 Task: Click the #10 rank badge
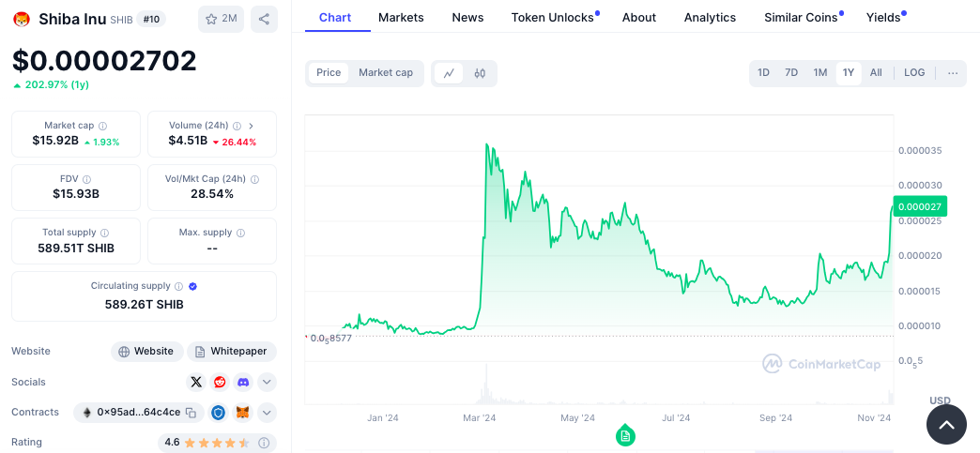coord(150,19)
